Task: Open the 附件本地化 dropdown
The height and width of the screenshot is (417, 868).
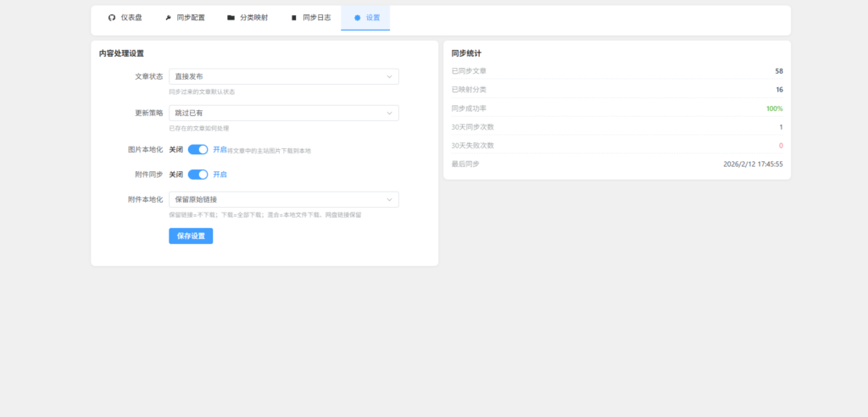Action: (x=283, y=200)
